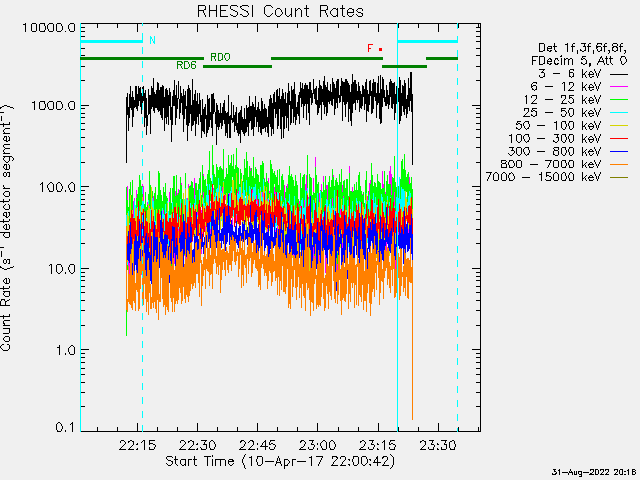Click the green 12 - 25 keV legend line

(x=619, y=100)
